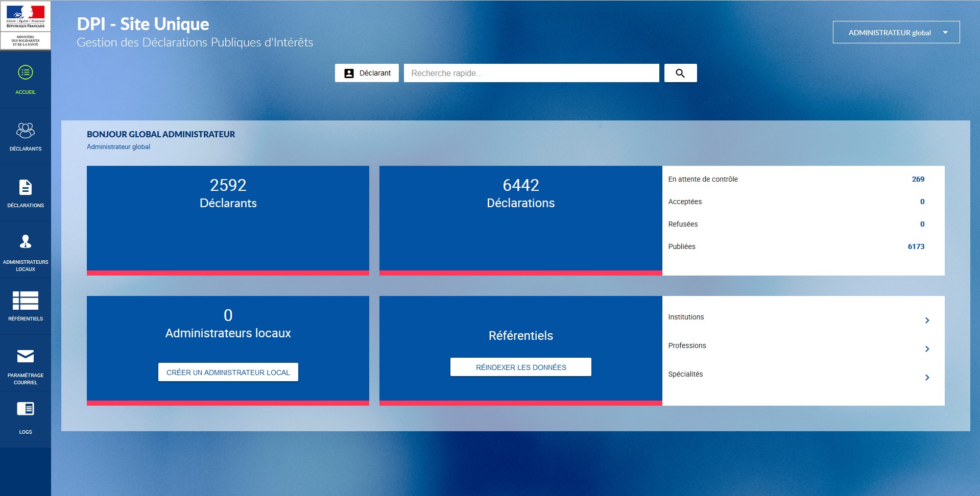Click the DÉCLARANTS sidebar label

(26, 149)
